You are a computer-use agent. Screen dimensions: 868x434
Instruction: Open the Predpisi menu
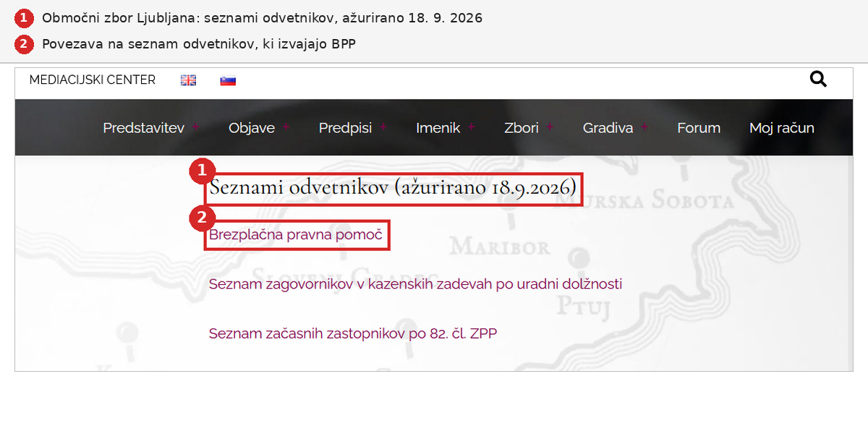[x=345, y=128]
